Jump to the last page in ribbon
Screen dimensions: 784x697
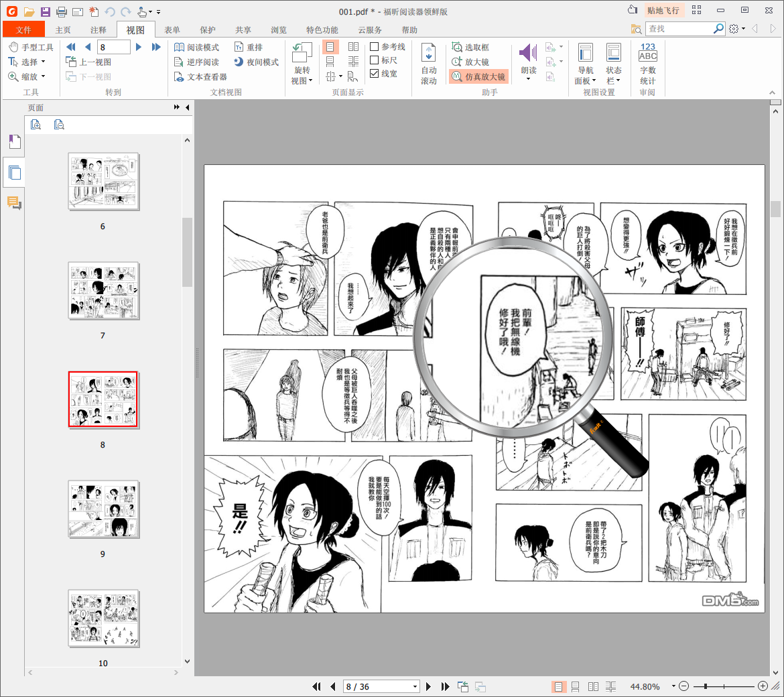(x=156, y=47)
